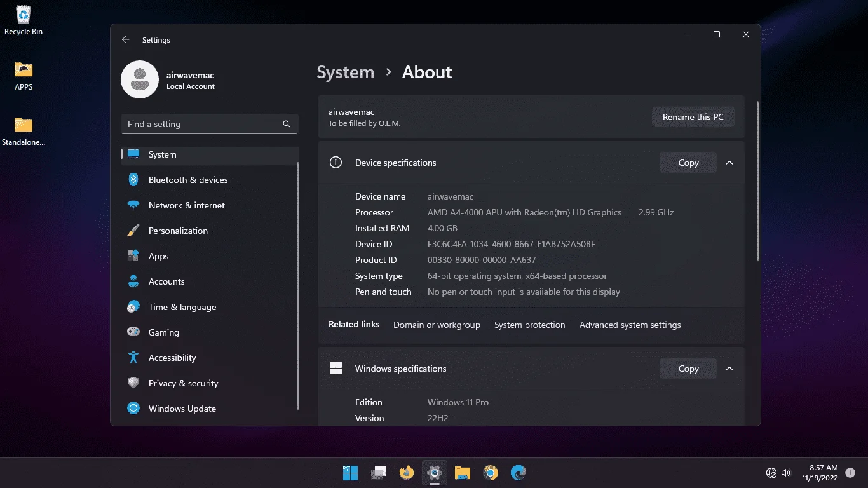Select System in the Settings sidebar
The height and width of the screenshot is (488, 868).
click(210, 154)
